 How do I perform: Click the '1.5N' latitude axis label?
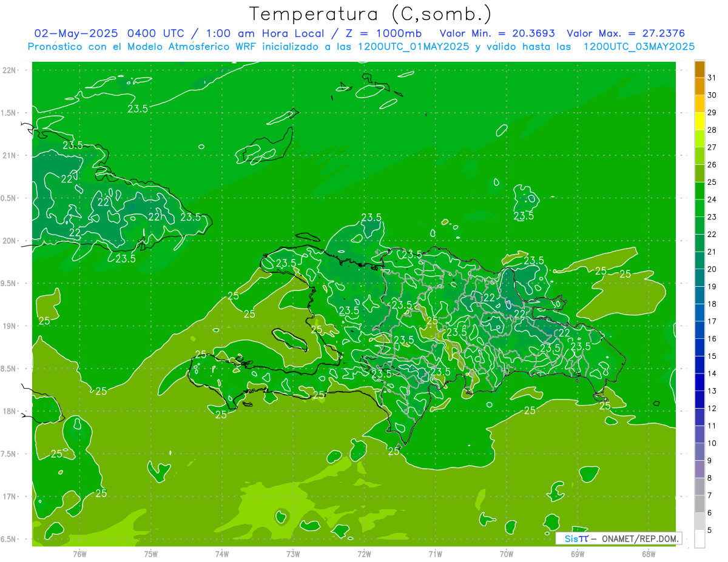point(9,113)
